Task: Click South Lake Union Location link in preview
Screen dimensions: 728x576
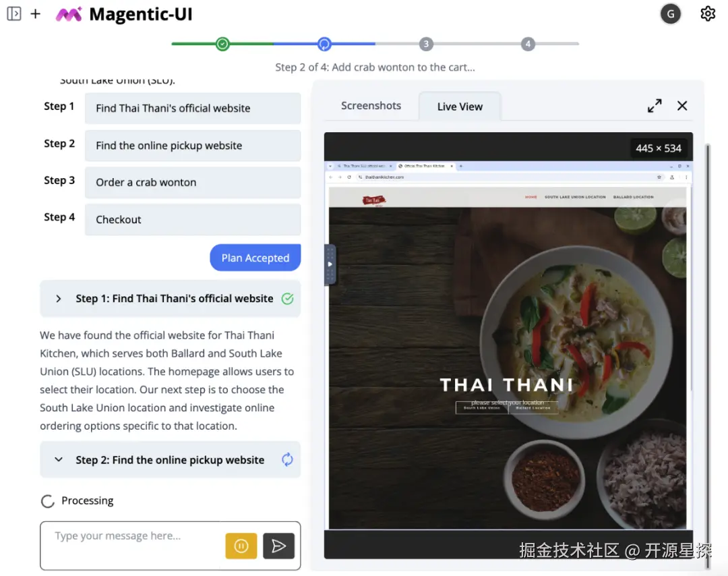Action: (575, 197)
